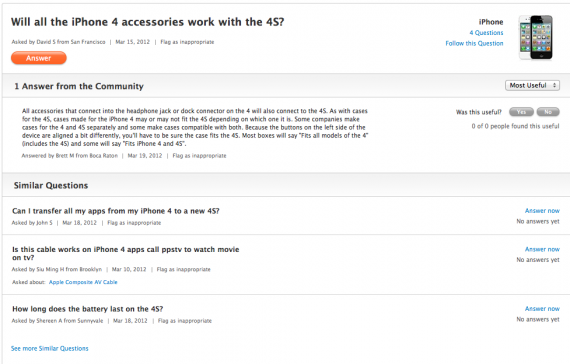The width and height of the screenshot is (570, 364).
Task: Open the ppstv cable question
Action: [125, 253]
